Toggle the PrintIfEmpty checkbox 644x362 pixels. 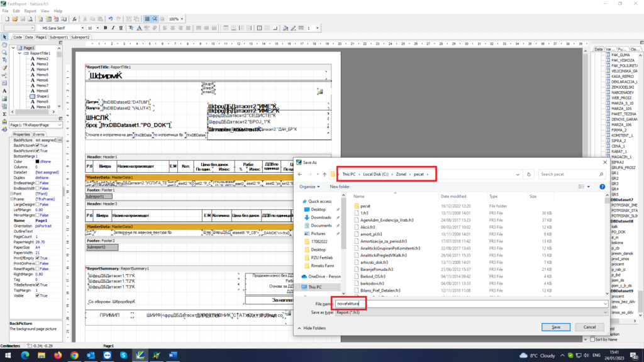pyautogui.click(x=37, y=258)
